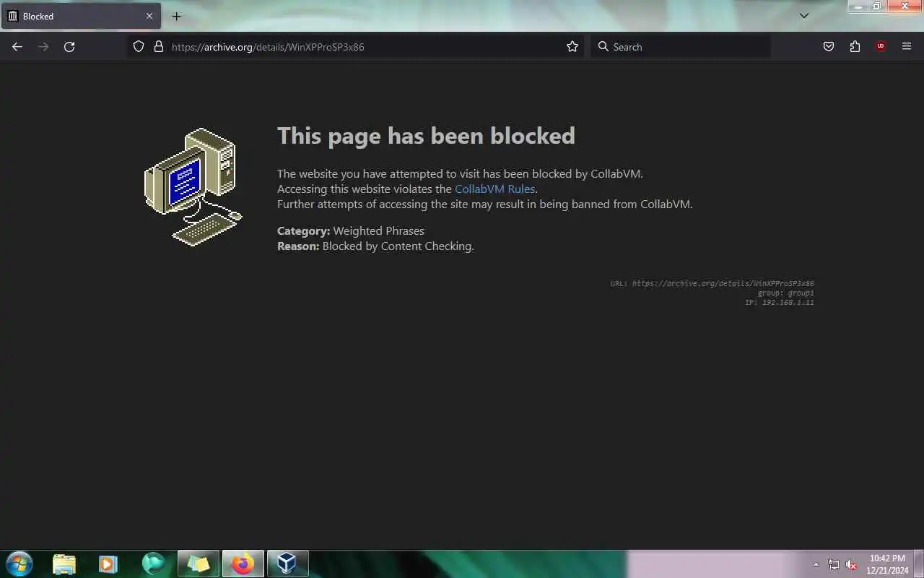Click the 'Category: Weighted Phrases' line

(x=351, y=231)
